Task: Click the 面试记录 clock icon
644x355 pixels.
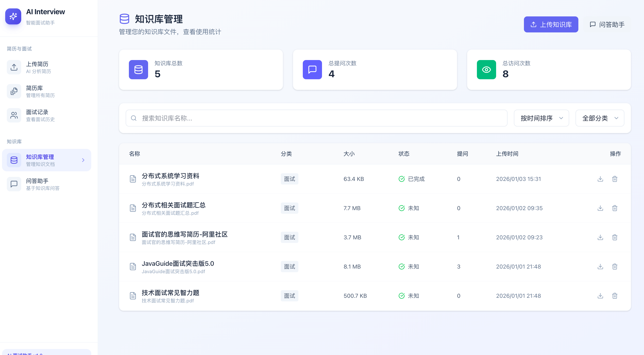Action: (14, 115)
